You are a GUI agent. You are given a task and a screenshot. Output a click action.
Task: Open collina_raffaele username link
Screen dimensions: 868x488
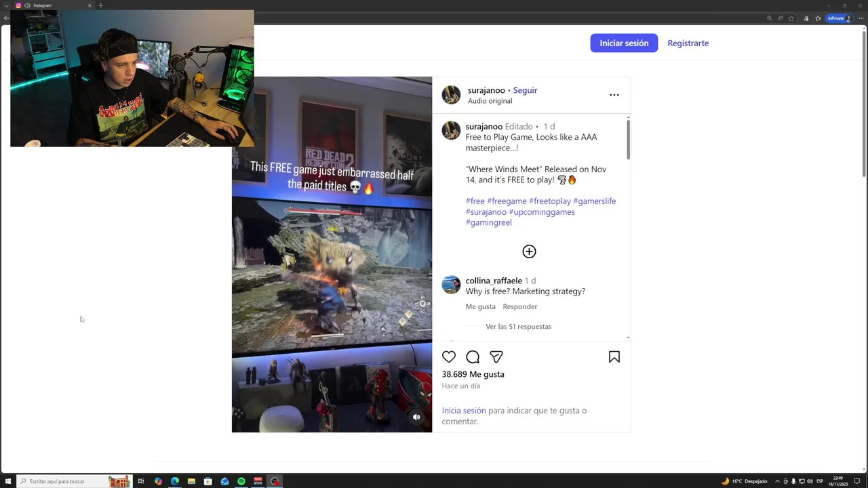point(494,281)
